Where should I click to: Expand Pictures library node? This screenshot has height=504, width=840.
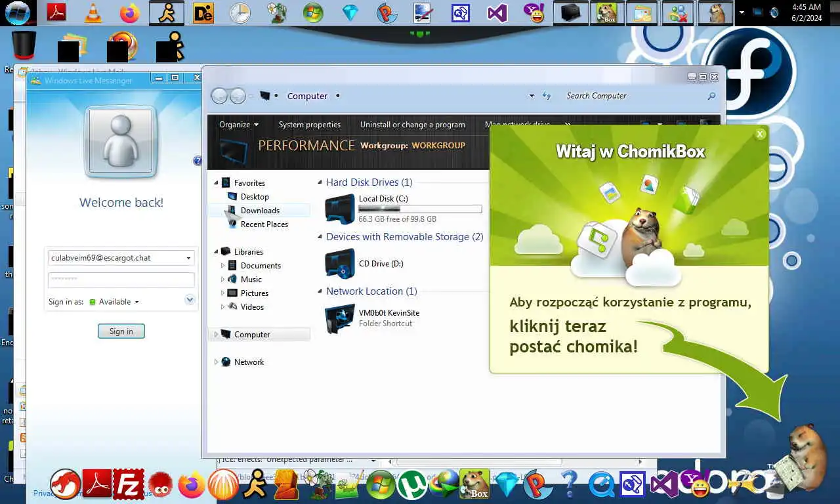[x=222, y=293]
